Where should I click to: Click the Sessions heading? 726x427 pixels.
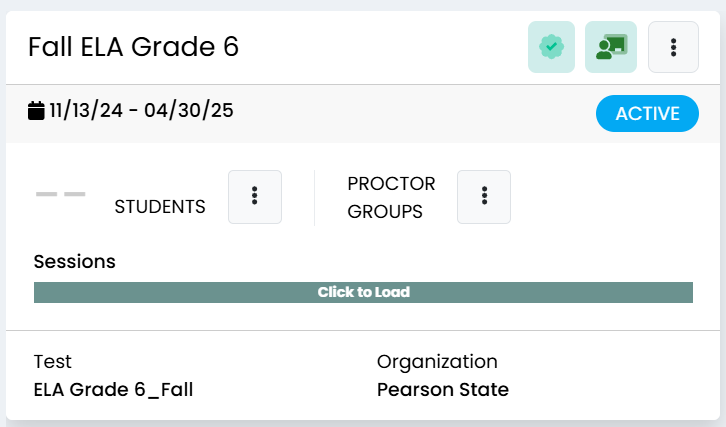tap(75, 262)
